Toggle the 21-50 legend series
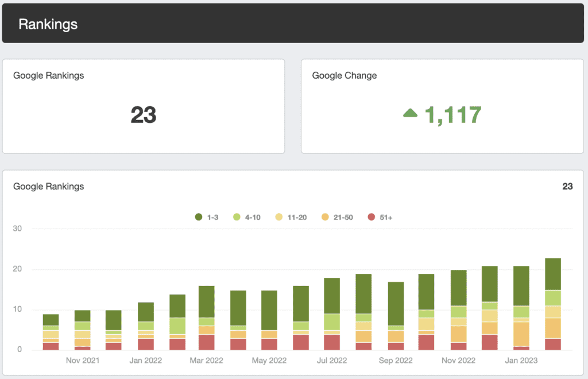Screen dimensions: 588x379 [x=337, y=218]
